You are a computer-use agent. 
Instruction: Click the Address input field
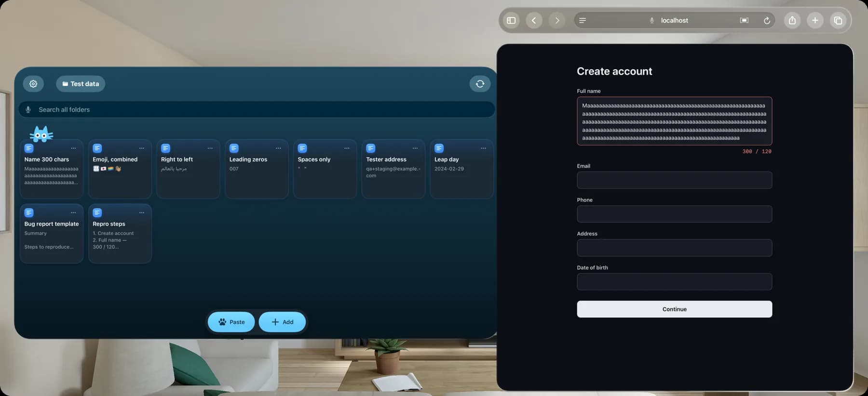(674, 248)
